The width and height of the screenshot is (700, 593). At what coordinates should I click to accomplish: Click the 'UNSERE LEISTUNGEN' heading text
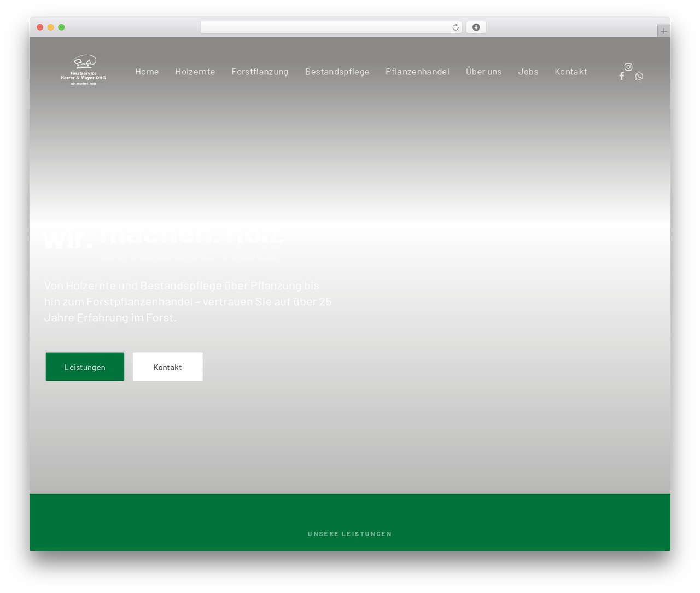(350, 534)
